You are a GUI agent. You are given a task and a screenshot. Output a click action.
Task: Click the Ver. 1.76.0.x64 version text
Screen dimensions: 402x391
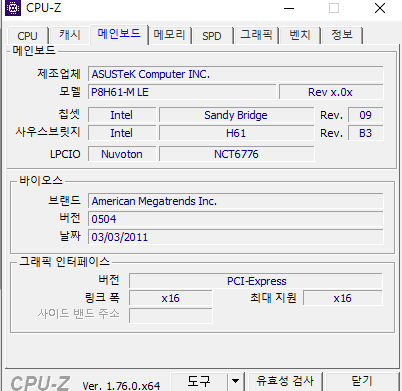pos(121,386)
